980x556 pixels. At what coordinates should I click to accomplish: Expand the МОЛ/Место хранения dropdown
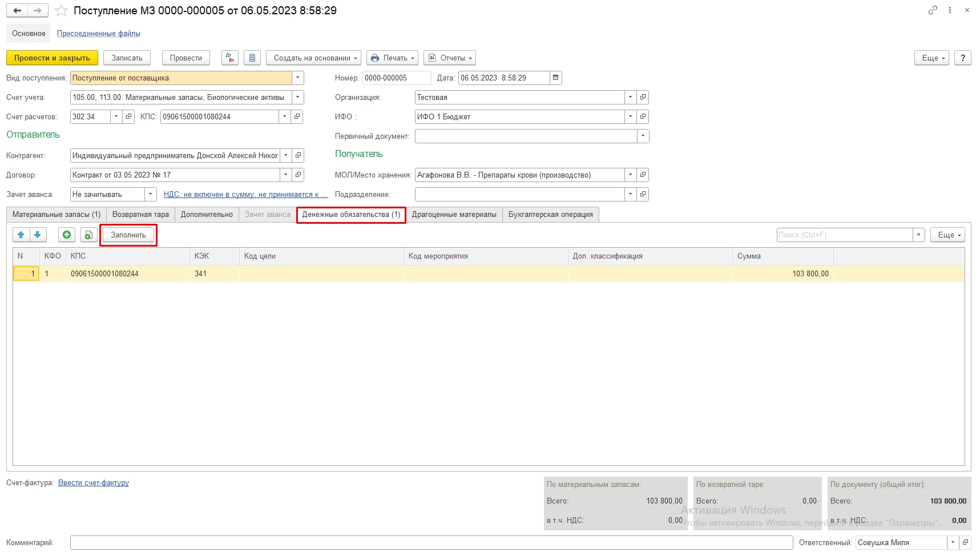[x=630, y=175]
